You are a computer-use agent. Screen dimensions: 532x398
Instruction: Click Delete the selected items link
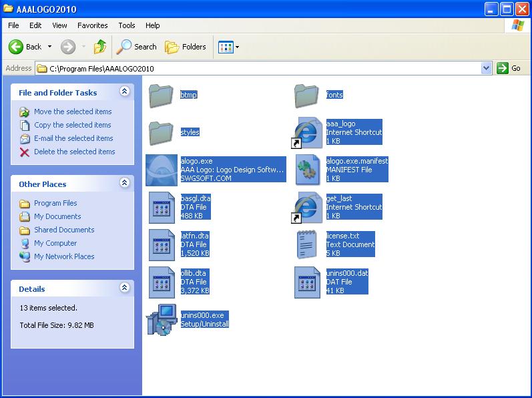pyautogui.click(x=75, y=152)
